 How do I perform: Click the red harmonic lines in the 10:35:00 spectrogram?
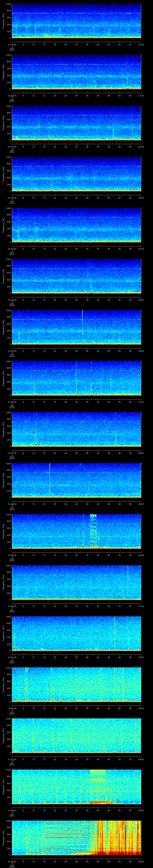coord(67,838)
